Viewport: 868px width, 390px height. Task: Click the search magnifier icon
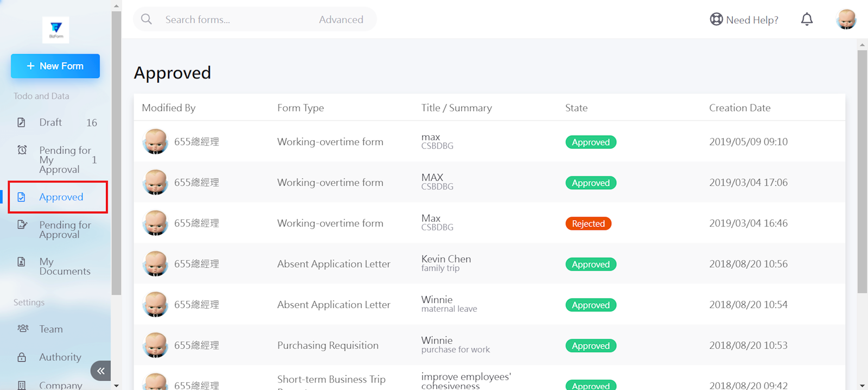tap(147, 20)
